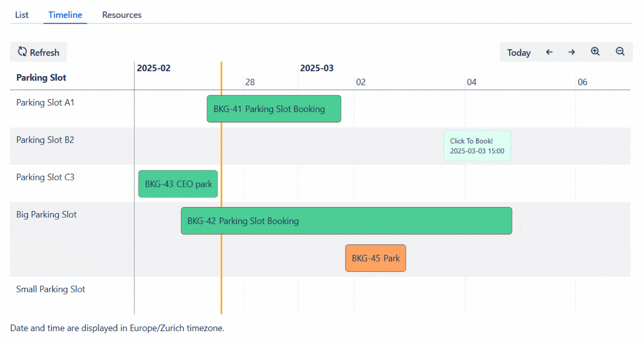Zoom out of the timeline with magnifier icon
The width and height of the screenshot is (644, 345).
pyautogui.click(x=620, y=51)
